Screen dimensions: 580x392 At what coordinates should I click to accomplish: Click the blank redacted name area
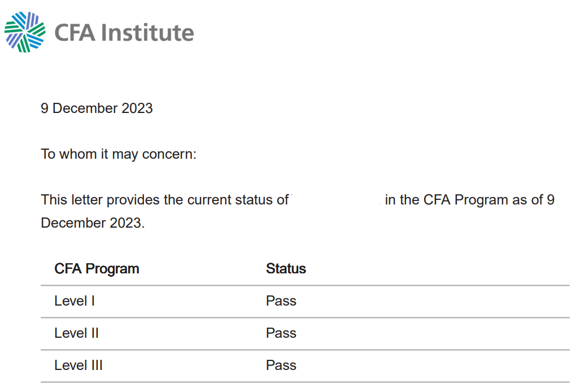coord(337,200)
